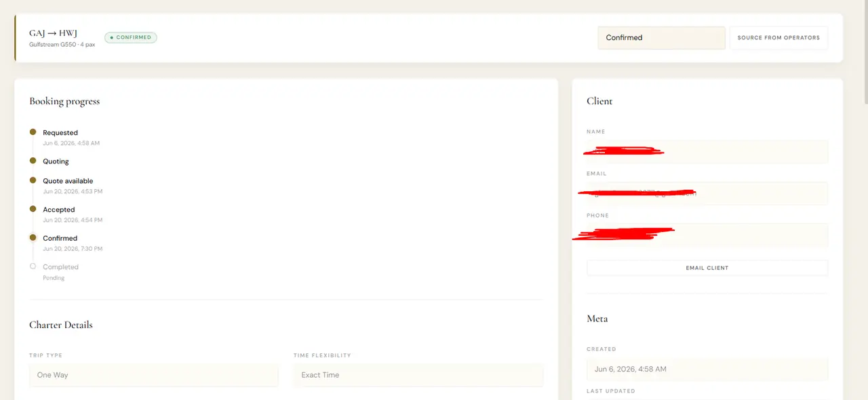The height and width of the screenshot is (400, 868).
Task: Click the "Meta" section heading
Action: click(597, 319)
